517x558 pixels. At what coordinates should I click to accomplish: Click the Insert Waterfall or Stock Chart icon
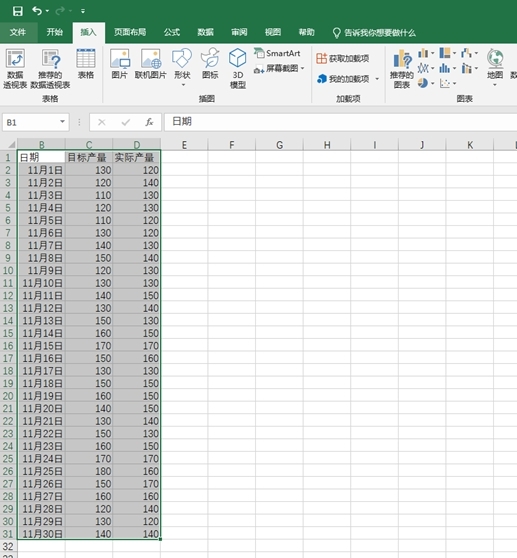pyautogui.click(x=466, y=53)
